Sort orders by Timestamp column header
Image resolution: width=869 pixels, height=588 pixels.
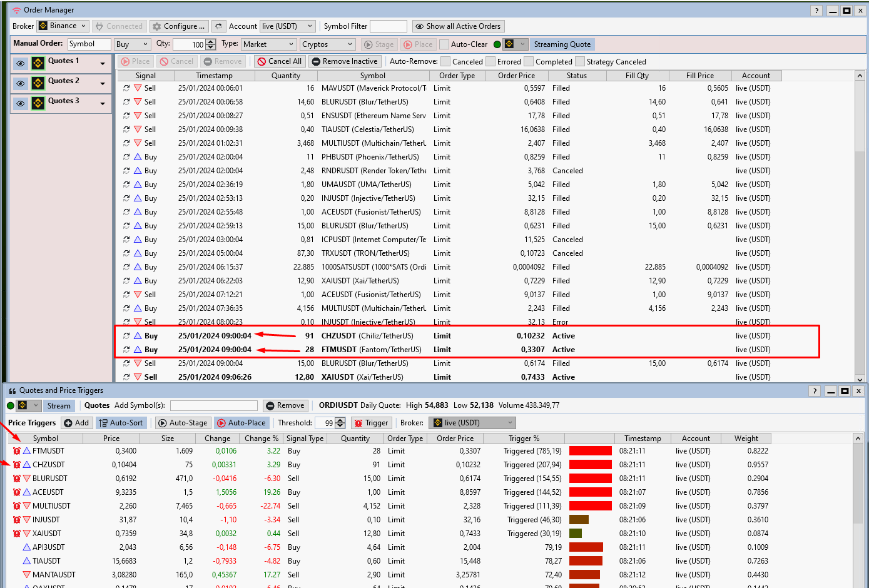tap(214, 76)
